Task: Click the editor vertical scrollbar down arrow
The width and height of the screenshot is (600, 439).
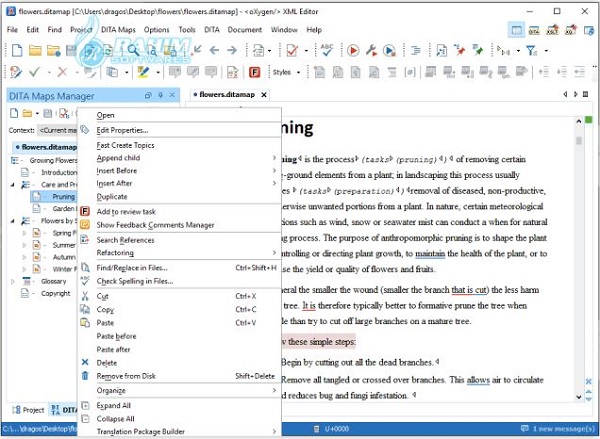Action: 579,397
